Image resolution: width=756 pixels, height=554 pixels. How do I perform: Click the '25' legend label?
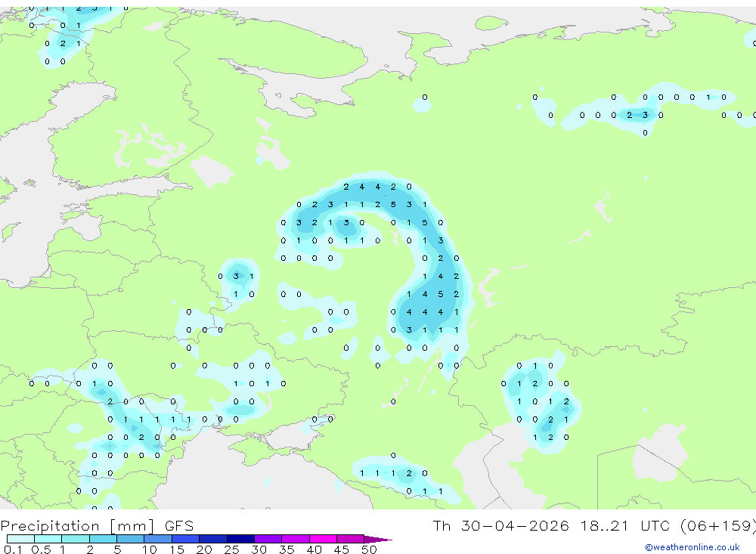point(231,549)
